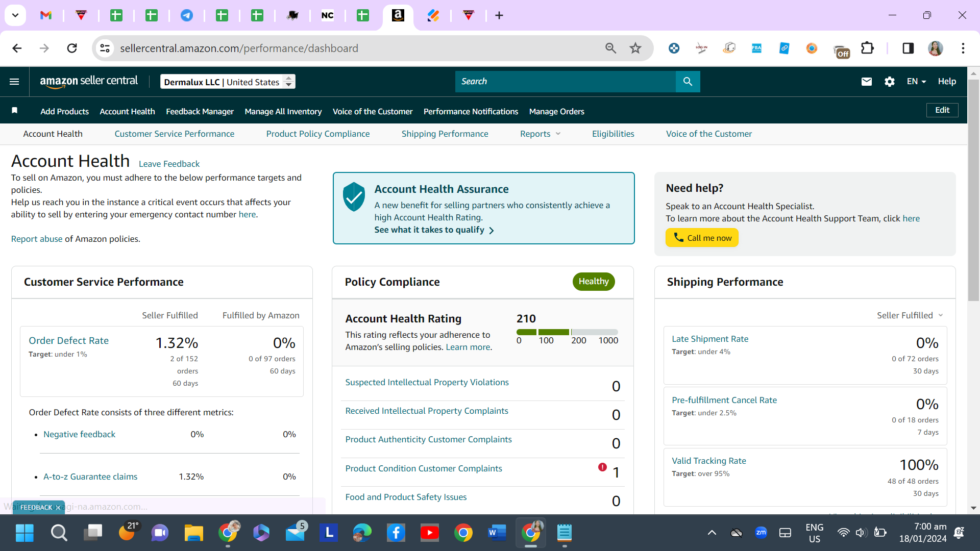This screenshot has height=551, width=980.
Task: Open the Dermalux LLC account switcher dropdown
Action: 228,82
